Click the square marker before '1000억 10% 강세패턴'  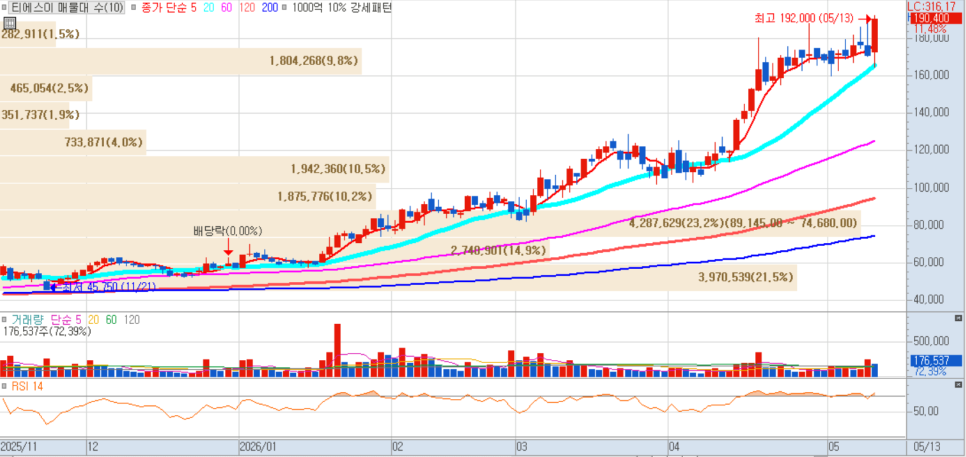pyautogui.click(x=284, y=8)
